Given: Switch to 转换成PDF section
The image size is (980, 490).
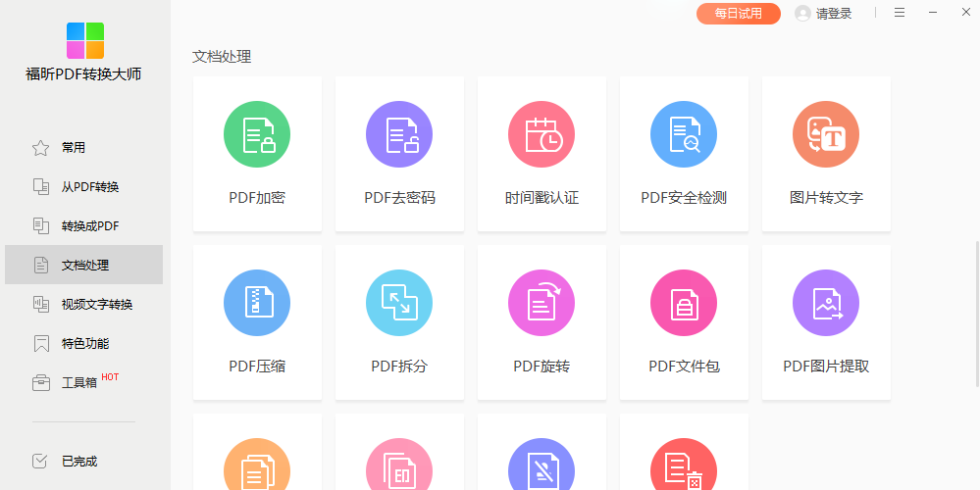Looking at the screenshot, I should coord(83,226).
